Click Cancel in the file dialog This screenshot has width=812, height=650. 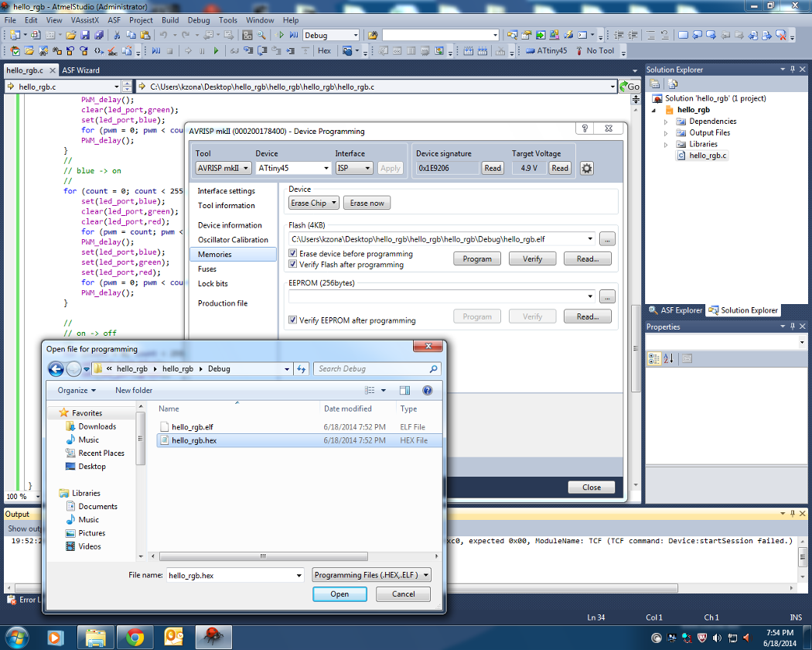pos(403,594)
